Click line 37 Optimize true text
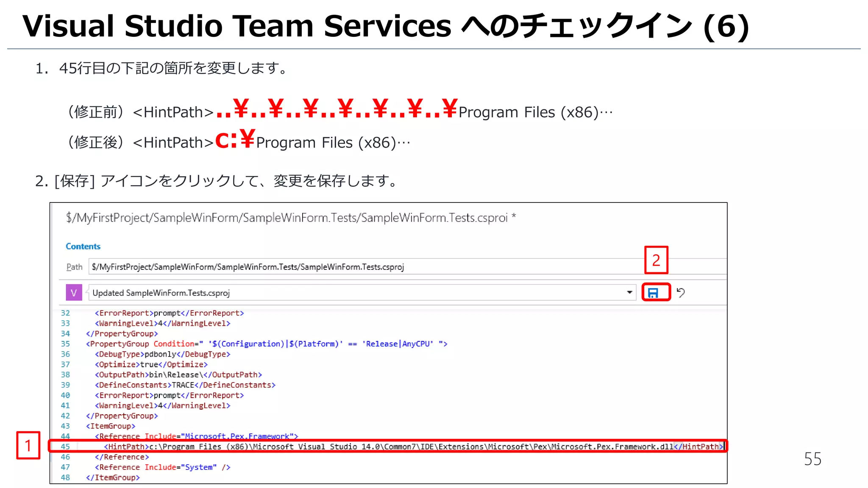 (151, 364)
